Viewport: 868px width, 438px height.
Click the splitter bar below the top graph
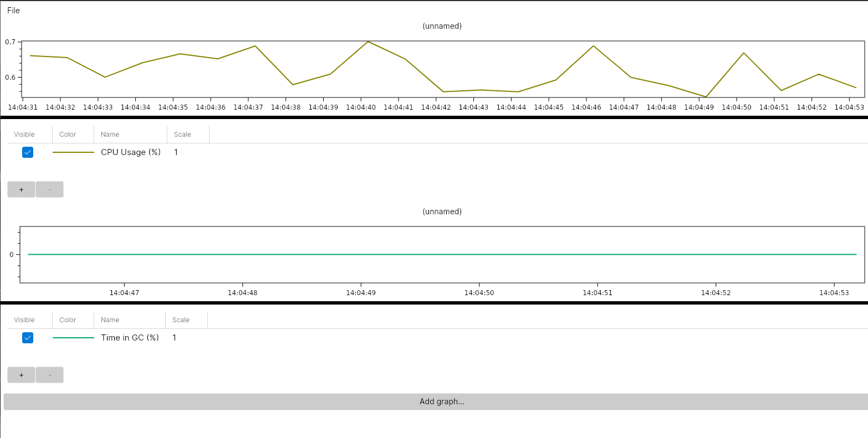tap(434, 117)
